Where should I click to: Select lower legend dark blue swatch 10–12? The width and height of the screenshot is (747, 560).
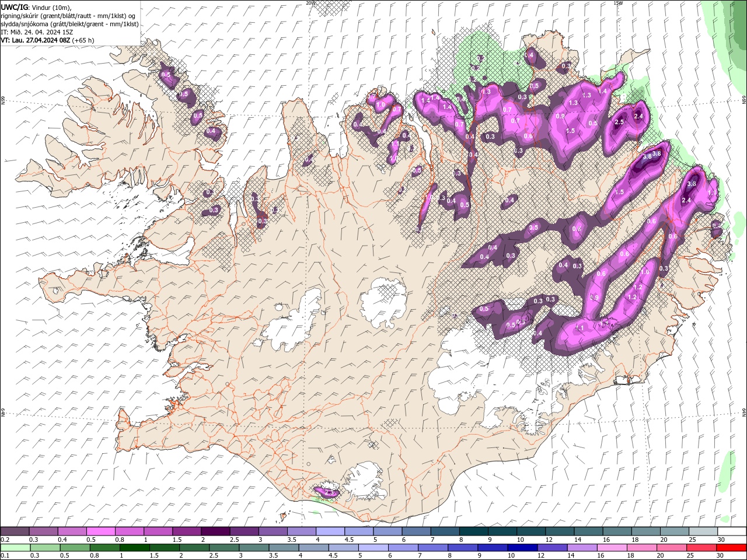coord(522,548)
